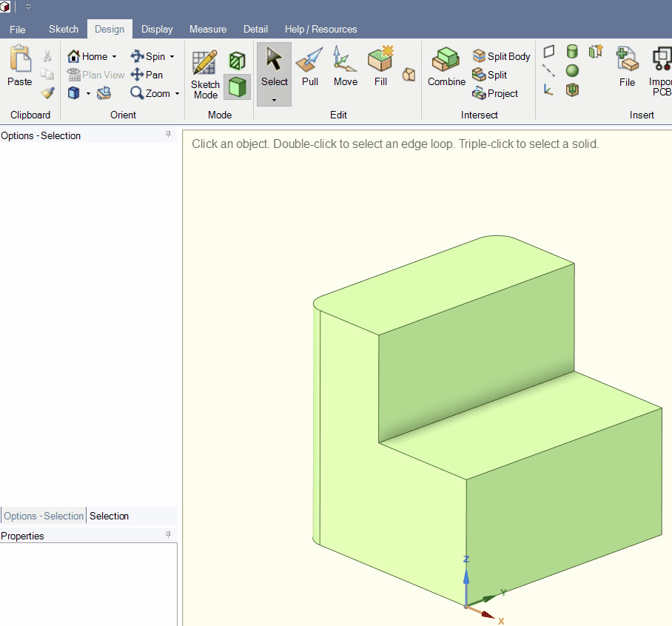Image resolution: width=672 pixels, height=626 pixels.
Task: Open the Select tool dropdown arrow
Action: pyautogui.click(x=275, y=100)
